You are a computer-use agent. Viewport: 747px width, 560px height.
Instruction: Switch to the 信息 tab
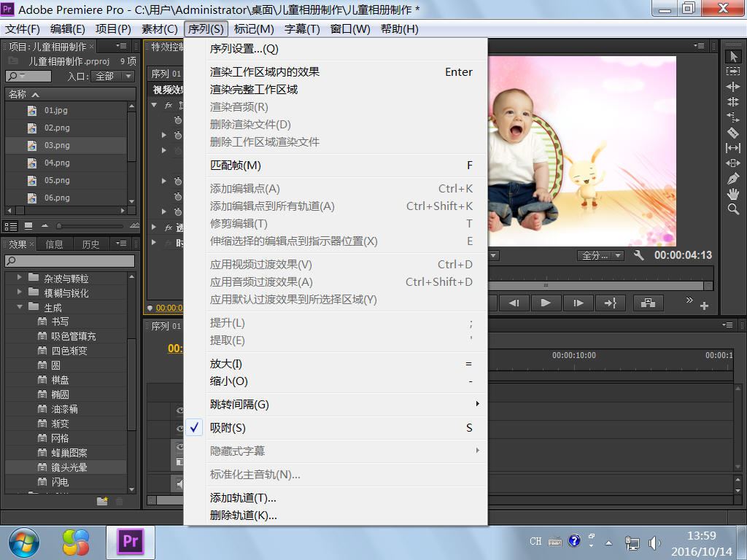[x=54, y=244]
